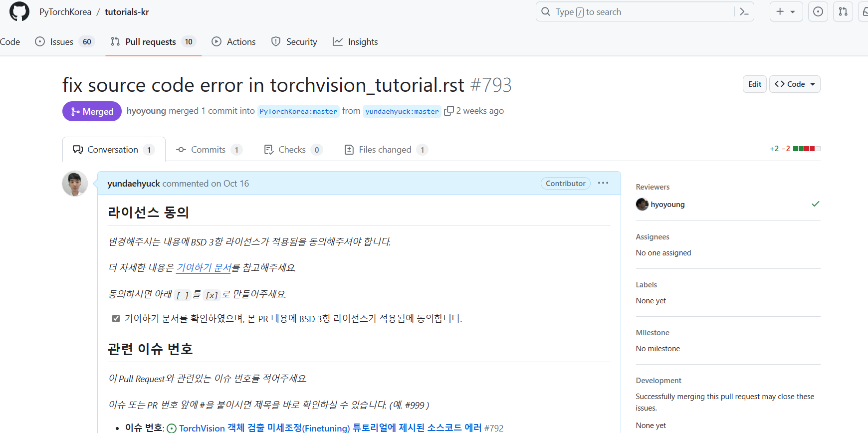Viewport: 868px width, 433px height.
Task: Open yundaehyuck author link on comment
Action: 134,184
